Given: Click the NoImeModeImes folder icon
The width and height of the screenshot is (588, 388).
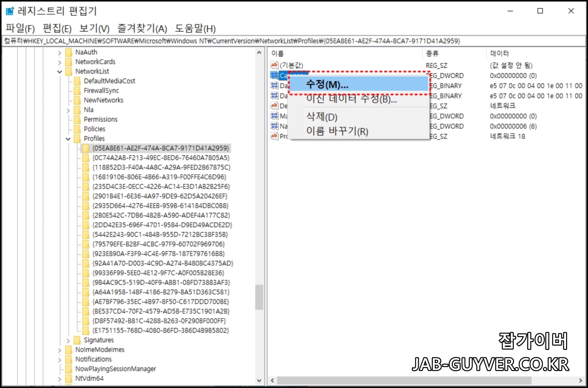Looking at the screenshot, I should pyautogui.click(x=69, y=349).
